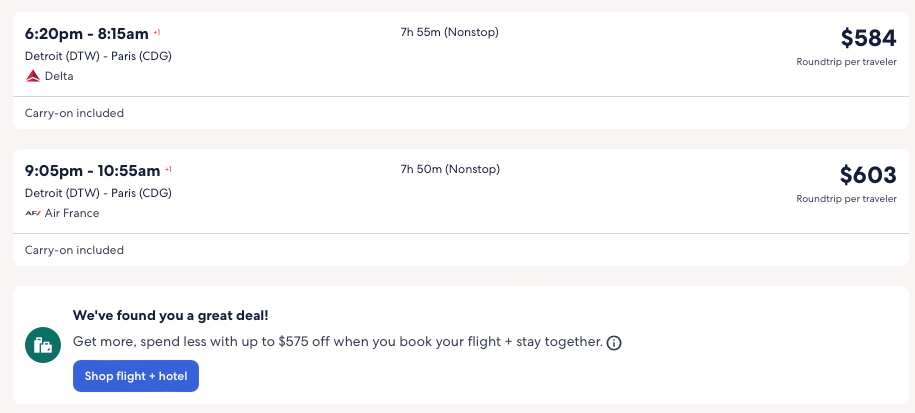The image size is (915, 413).
Task: Click Carry-on included under the Delta flight
Action: [74, 113]
